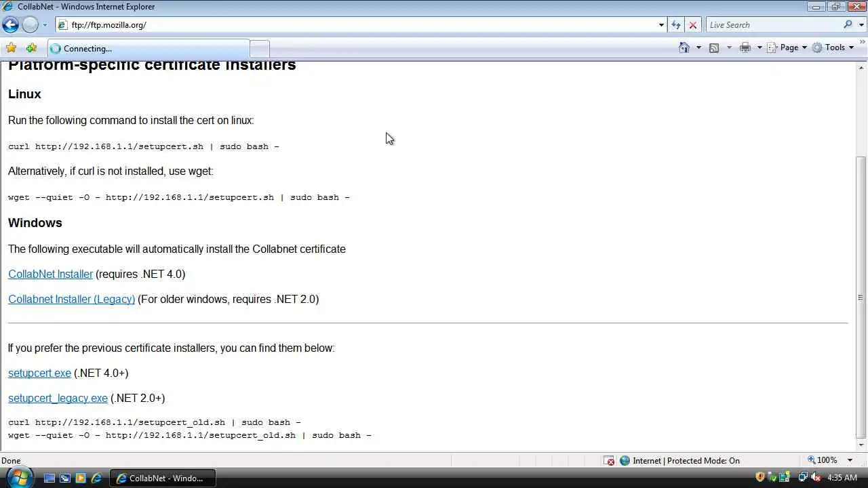Click the popup blocked status bar icon

click(610, 461)
